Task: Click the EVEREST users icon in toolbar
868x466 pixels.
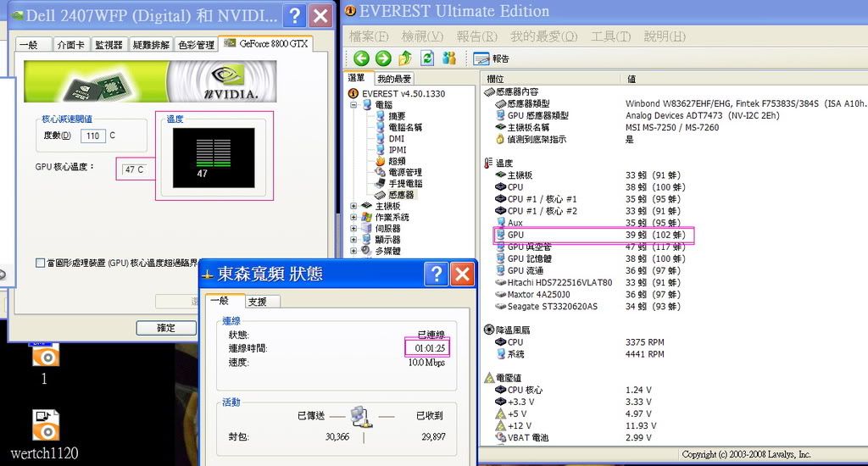Action: [449, 58]
